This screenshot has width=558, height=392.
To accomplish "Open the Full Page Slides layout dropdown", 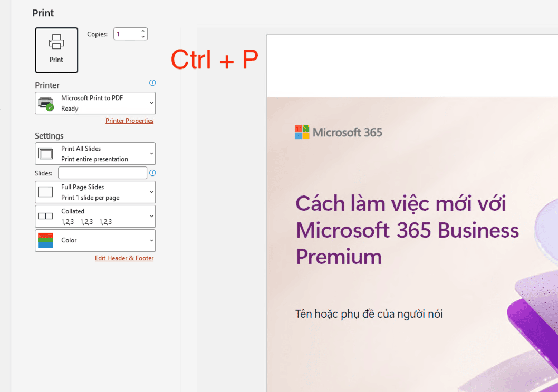I will click(95, 192).
